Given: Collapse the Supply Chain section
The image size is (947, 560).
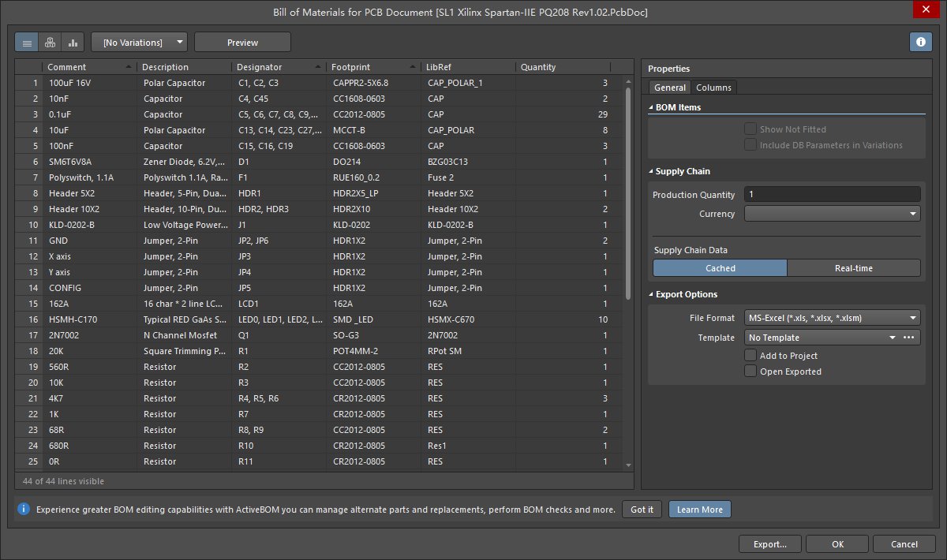Looking at the screenshot, I should point(650,171).
